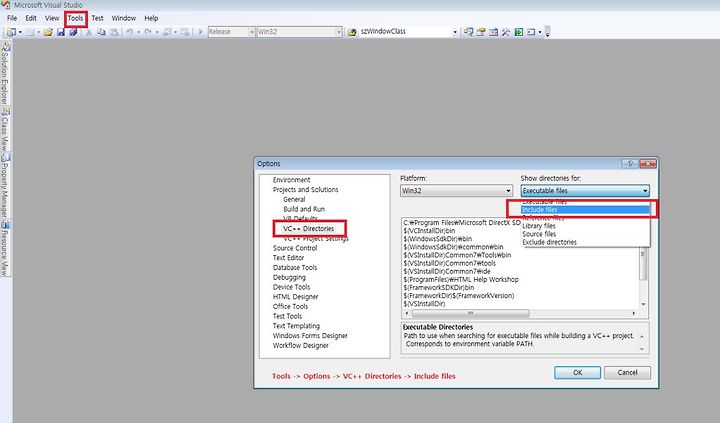Select General under Projects and Solutions
The width and height of the screenshot is (720, 423).
point(294,199)
